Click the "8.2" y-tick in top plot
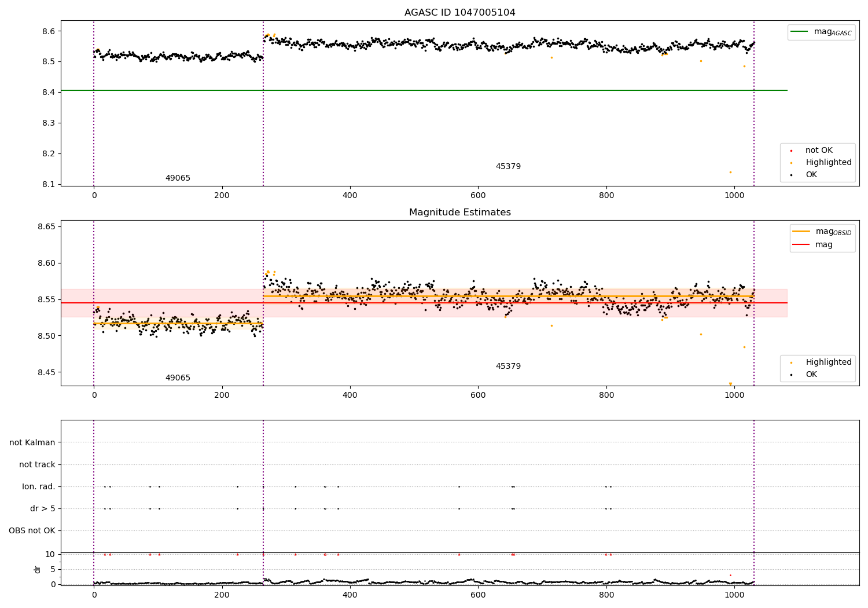The height and width of the screenshot is (608, 868). pos(49,154)
